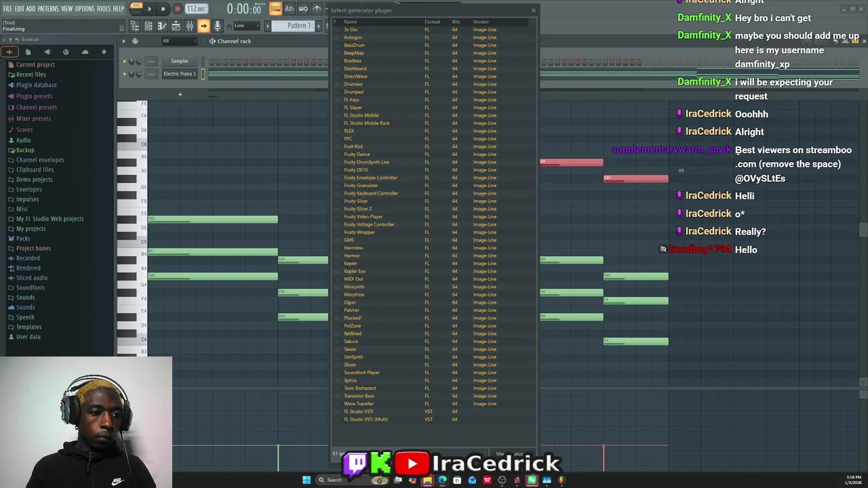Viewport: 868px width, 488px height.
Task: Click the microphone recording icon
Action: click(217, 26)
